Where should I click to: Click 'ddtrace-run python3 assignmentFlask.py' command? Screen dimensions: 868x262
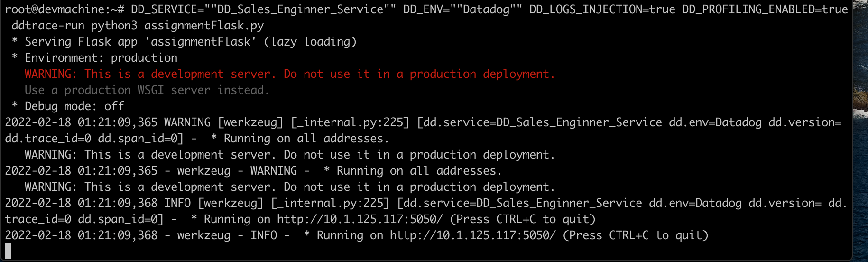[x=138, y=26]
